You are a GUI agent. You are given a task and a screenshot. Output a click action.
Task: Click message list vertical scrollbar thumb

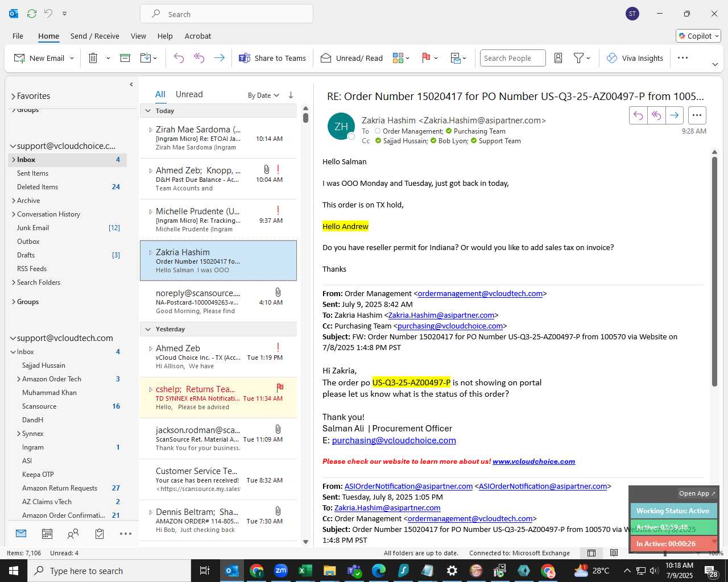(305, 118)
